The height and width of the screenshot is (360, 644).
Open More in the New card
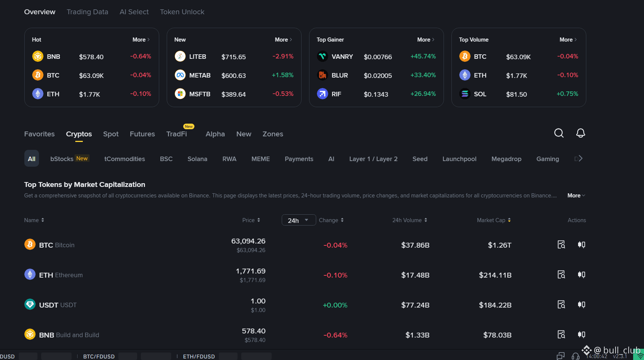(284, 40)
